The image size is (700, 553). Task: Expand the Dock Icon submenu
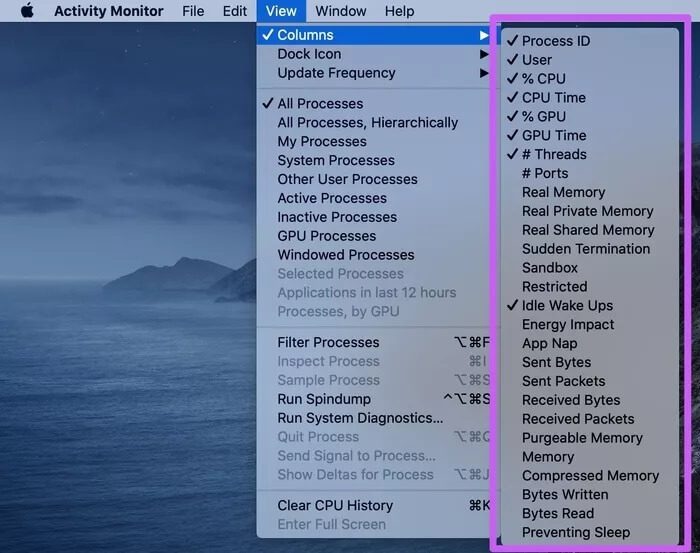coord(309,54)
